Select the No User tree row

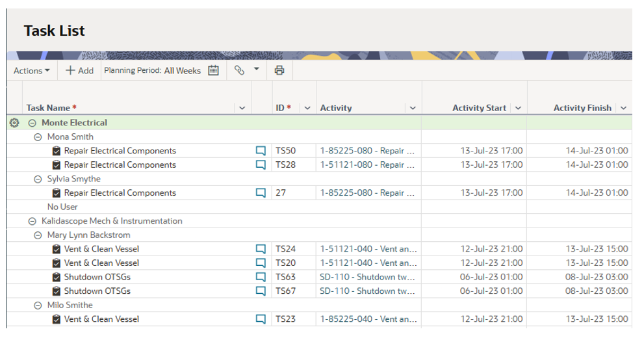(x=62, y=207)
